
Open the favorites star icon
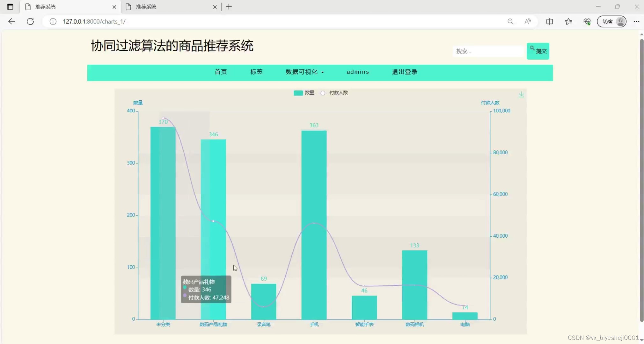568,21
